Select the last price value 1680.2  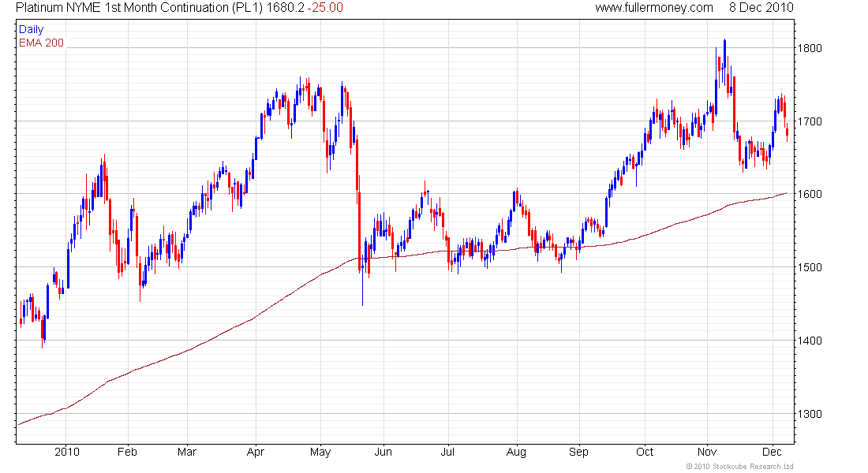286,8
